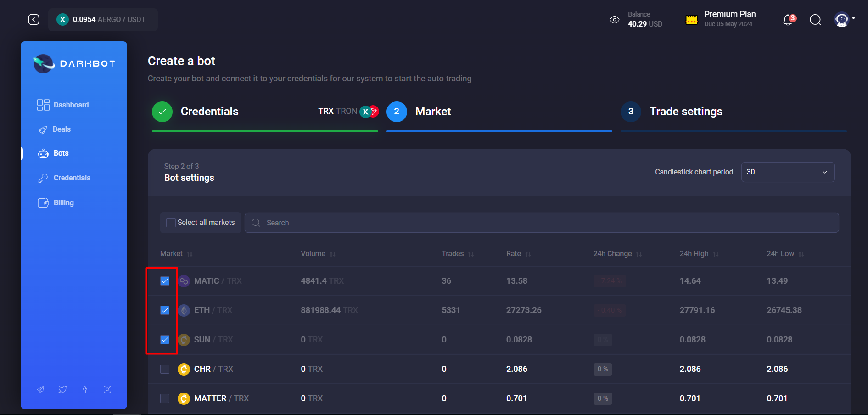Uncheck the SUN / TRX market
Viewport: 868px width, 415px height.
pyautogui.click(x=165, y=340)
